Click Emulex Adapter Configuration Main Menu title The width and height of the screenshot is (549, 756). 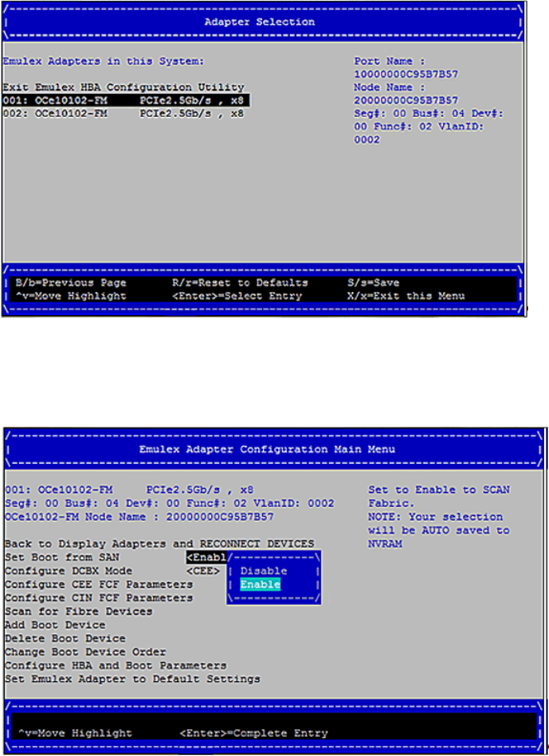267,449
